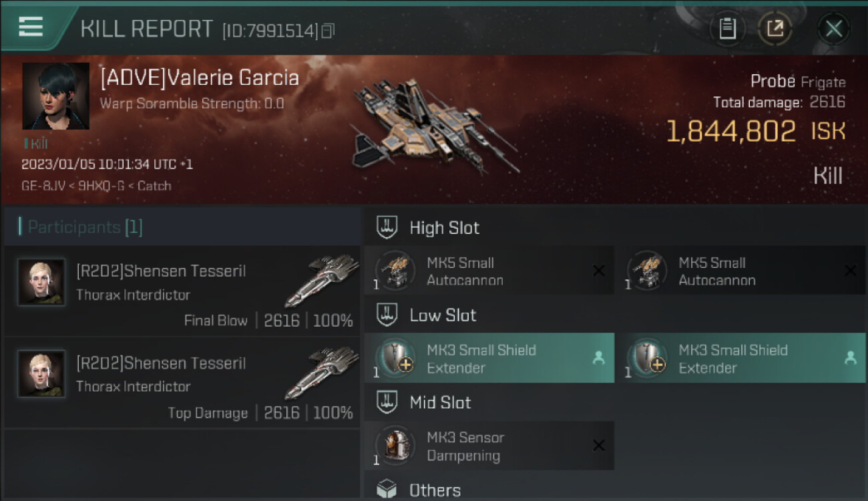868x501 pixels.
Task: Collapse the High Slot section
Action: [x=443, y=228]
